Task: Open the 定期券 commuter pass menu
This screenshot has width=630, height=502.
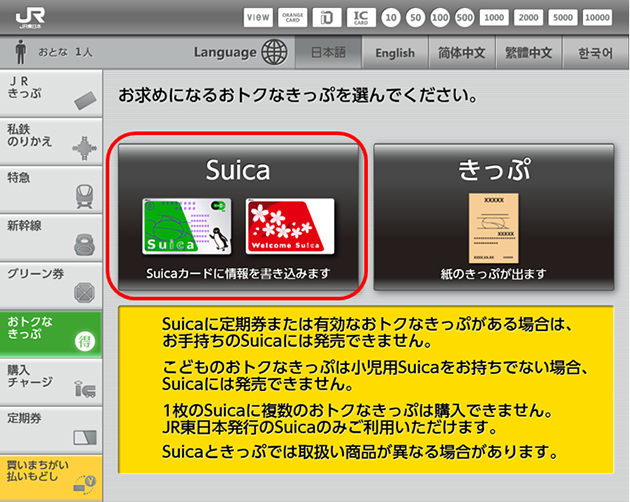Action: coord(51,430)
